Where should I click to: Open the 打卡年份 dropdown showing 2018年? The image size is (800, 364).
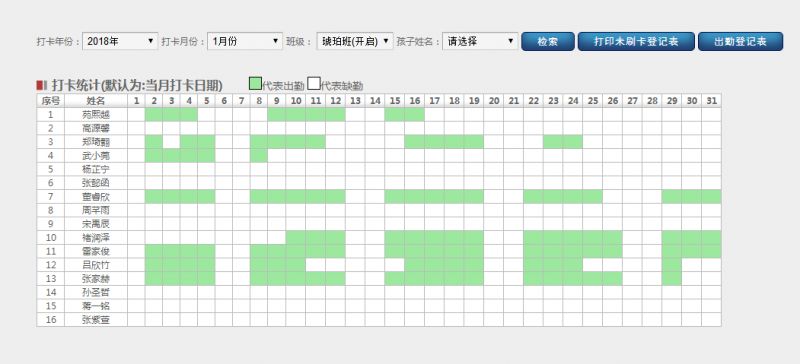[120, 41]
